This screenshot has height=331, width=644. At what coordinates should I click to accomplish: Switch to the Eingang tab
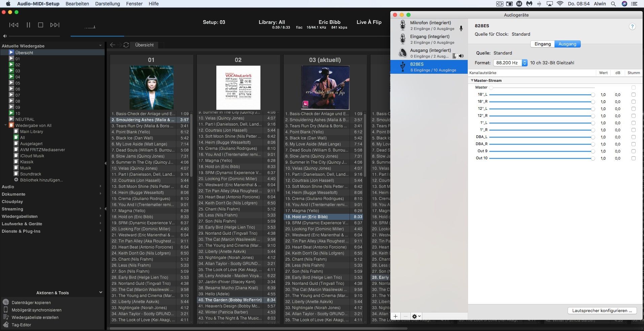[x=542, y=44]
